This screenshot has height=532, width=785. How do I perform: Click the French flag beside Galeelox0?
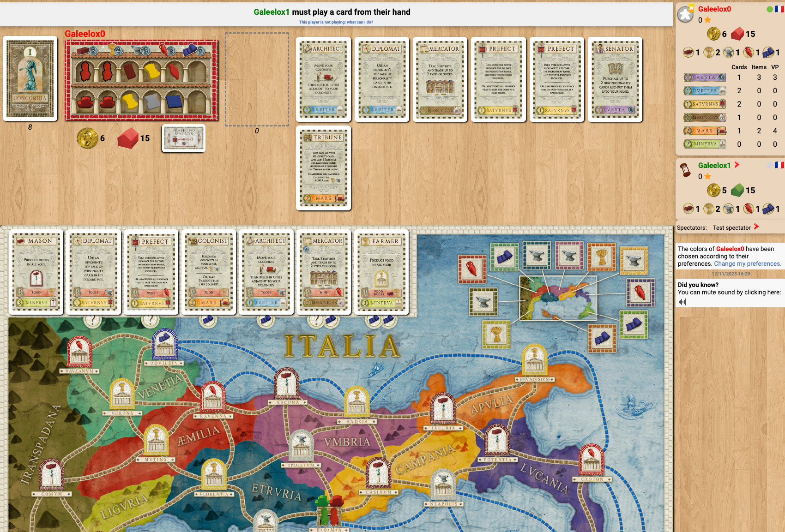(x=779, y=9)
